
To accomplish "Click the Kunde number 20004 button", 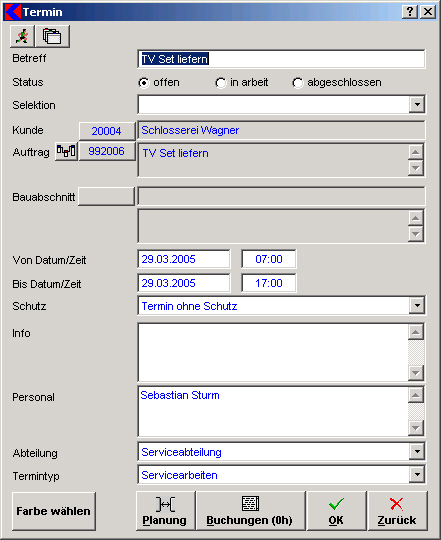I will tap(107, 131).
